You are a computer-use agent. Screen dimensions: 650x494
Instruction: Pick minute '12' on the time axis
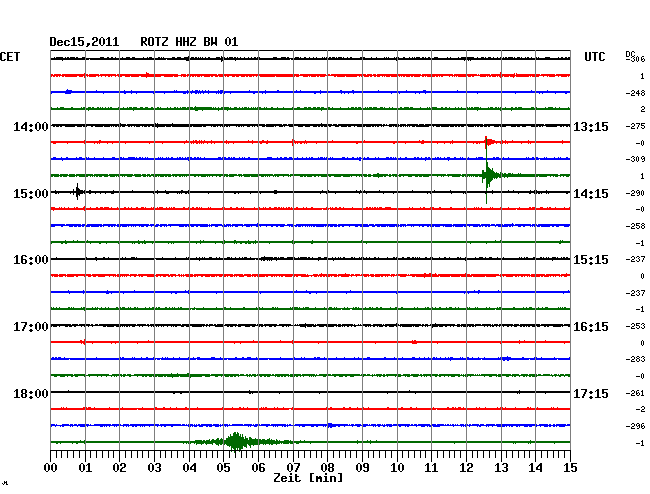pyautogui.click(x=466, y=467)
